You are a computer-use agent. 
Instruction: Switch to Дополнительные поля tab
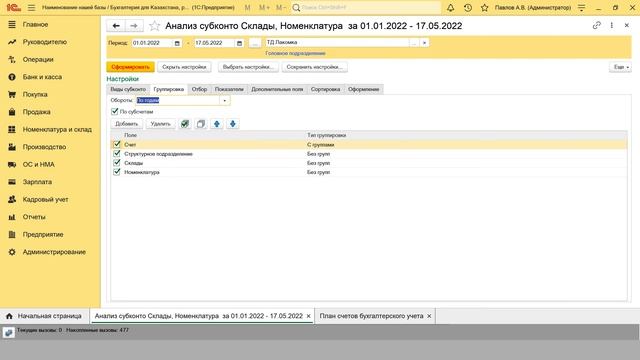tap(277, 89)
